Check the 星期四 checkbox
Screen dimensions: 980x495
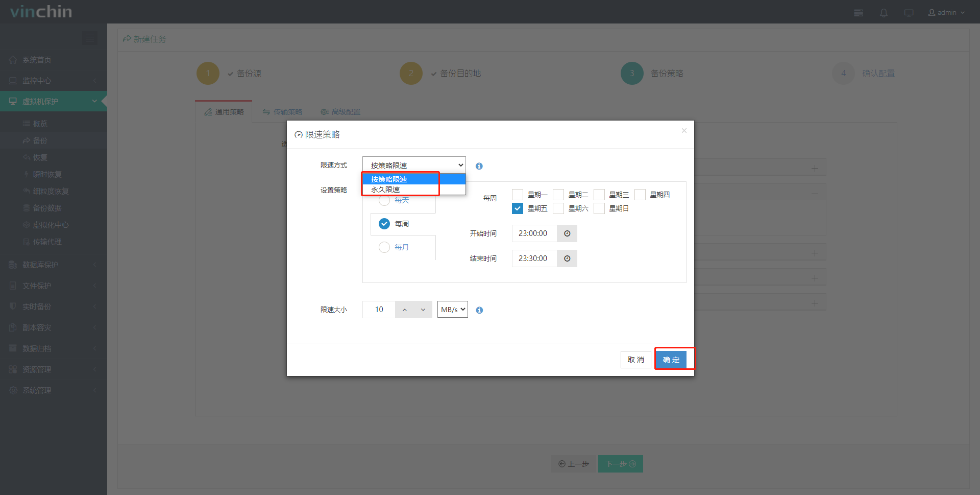640,195
